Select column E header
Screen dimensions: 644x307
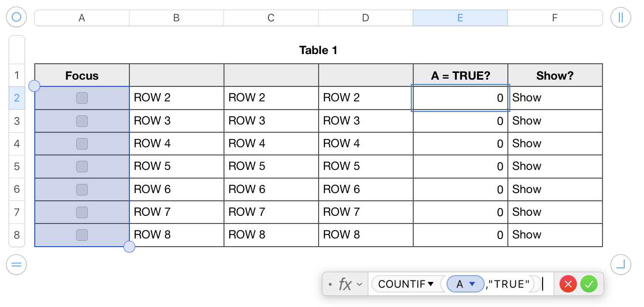click(460, 17)
